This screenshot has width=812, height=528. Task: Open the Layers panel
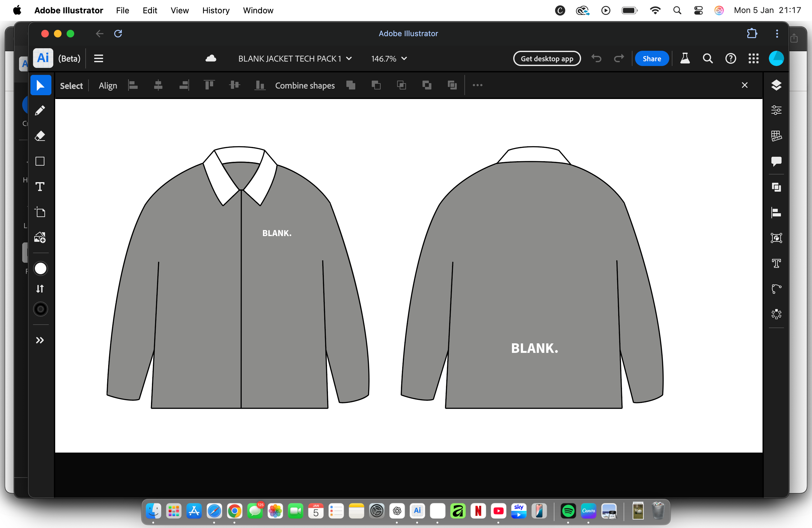tap(776, 85)
